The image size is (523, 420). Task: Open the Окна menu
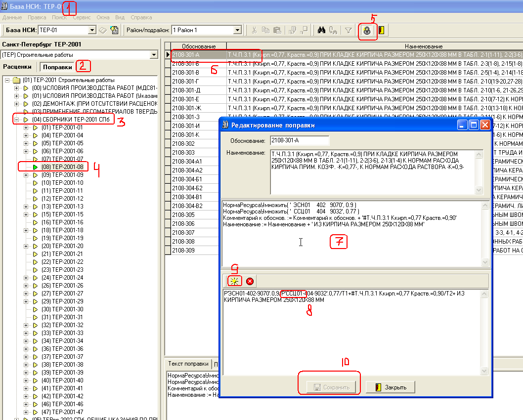tap(103, 17)
